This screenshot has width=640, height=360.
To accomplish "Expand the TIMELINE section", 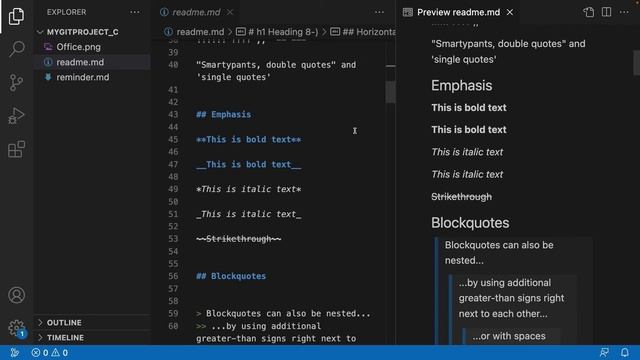I will [x=40, y=338].
